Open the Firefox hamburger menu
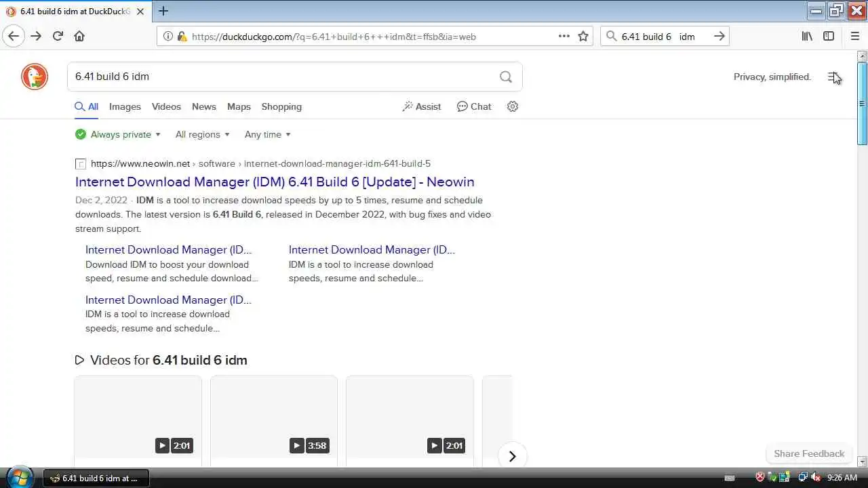 854,36
